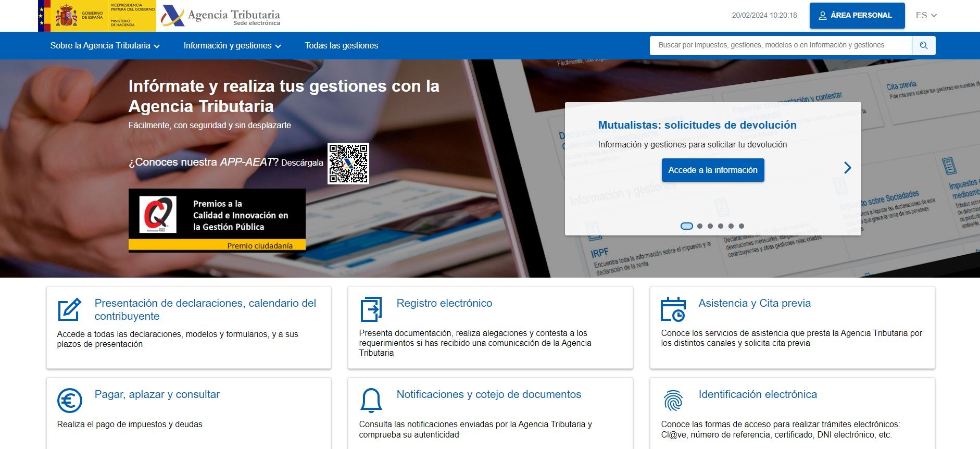Click into the search by impuestos field
This screenshot has height=449, width=980.
tap(781, 45)
